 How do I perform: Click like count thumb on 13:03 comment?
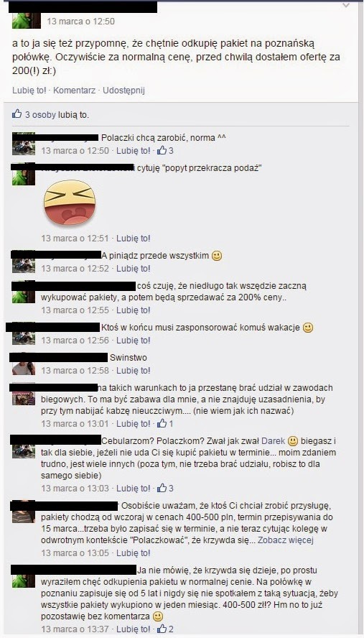(162, 488)
